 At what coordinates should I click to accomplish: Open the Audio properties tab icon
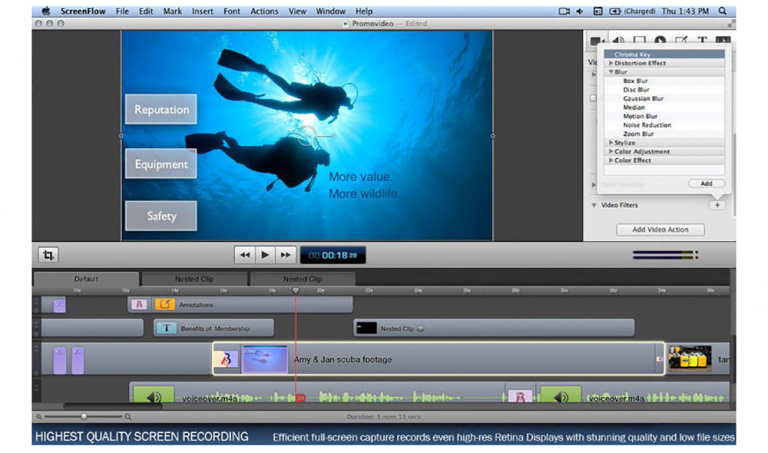(617, 41)
